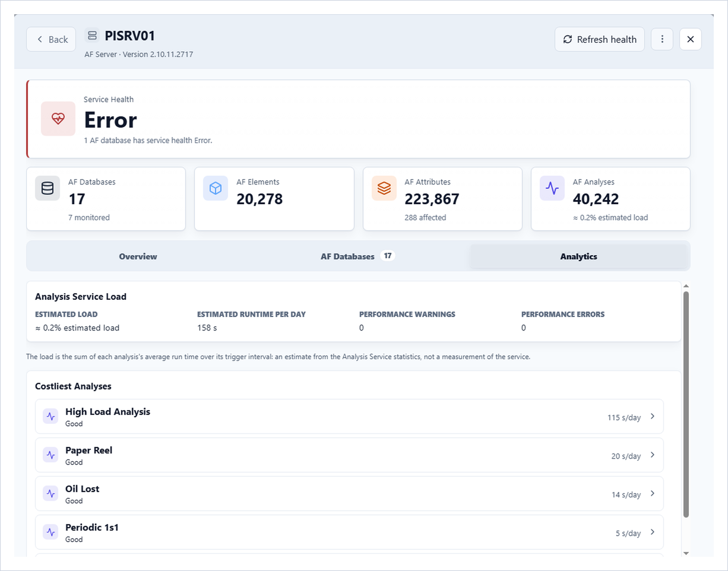Click the vertical scrollbar thumb
Screen dimensions: 728x571
(686, 404)
